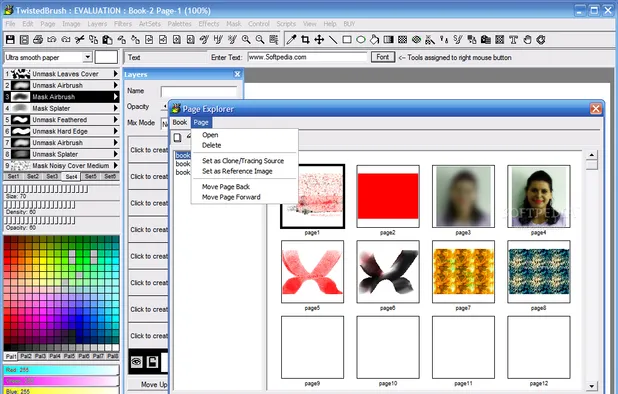
Task: Click the Redo arrow icon
Action: click(x=66, y=39)
